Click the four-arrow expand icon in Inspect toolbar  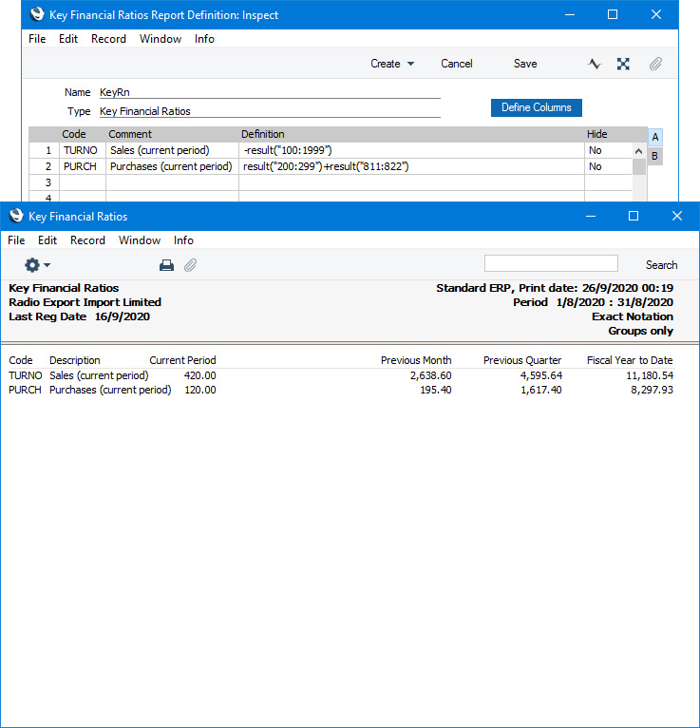[x=623, y=64]
